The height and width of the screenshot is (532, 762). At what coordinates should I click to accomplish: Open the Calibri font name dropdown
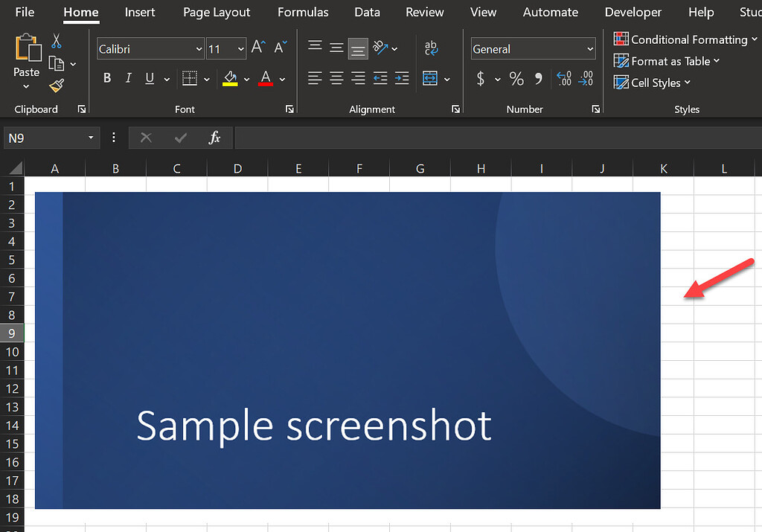(x=199, y=49)
